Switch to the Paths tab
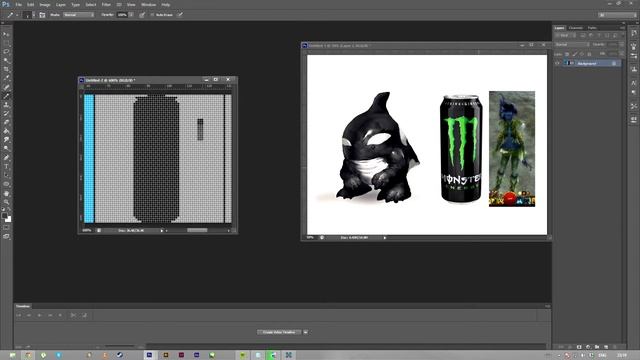The image size is (640, 360). pyautogui.click(x=592, y=28)
